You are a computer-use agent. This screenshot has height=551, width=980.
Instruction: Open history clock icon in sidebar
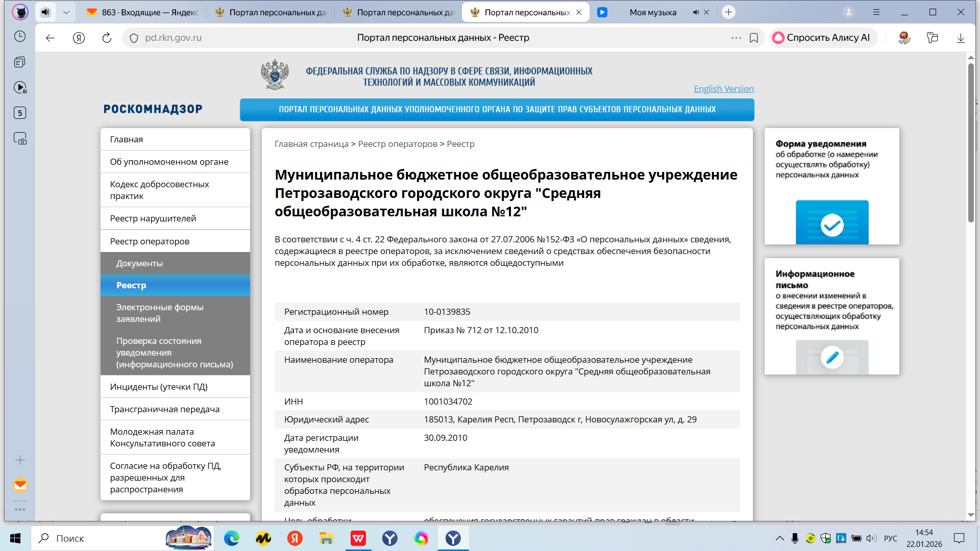pos(20,37)
